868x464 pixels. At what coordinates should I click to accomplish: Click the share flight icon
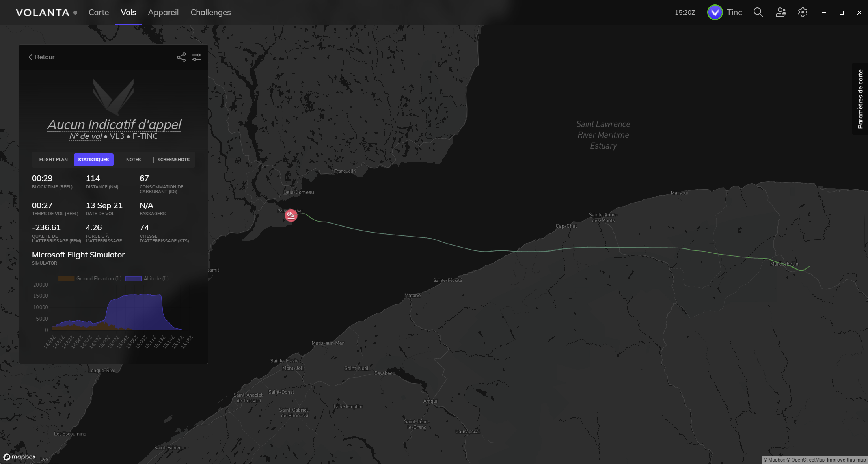pos(181,57)
